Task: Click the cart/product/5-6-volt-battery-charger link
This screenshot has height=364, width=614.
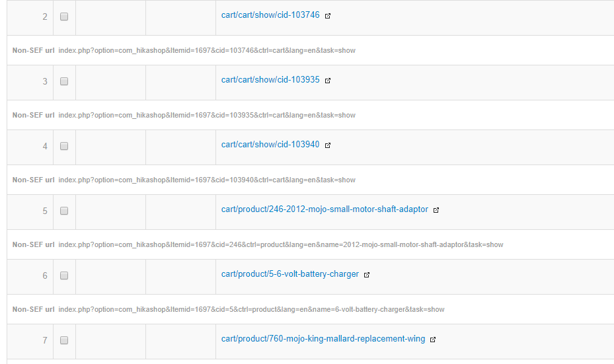Action: [290, 274]
